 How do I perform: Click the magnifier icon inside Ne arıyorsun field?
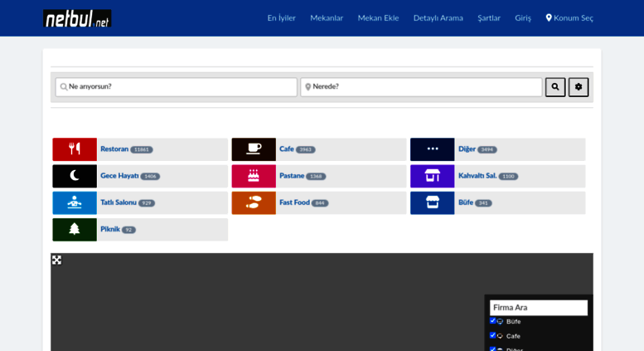click(64, 87)
